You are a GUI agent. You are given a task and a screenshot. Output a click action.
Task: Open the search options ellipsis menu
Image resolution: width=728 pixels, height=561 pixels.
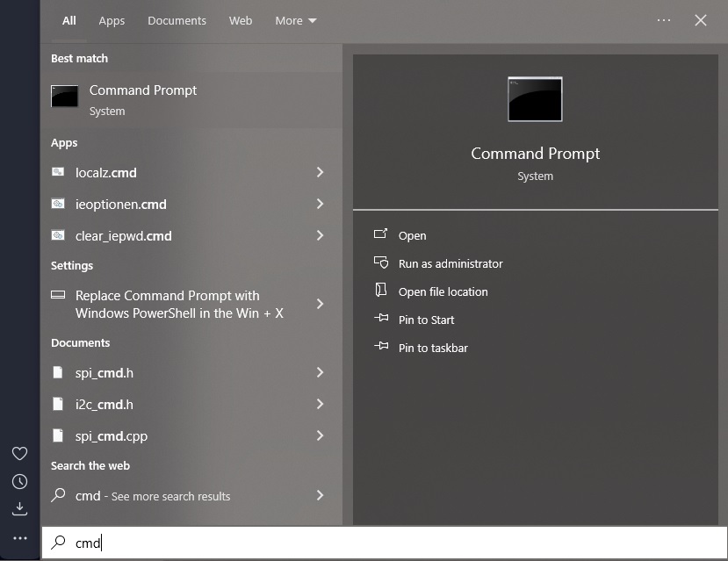click(x=664, y=20)
